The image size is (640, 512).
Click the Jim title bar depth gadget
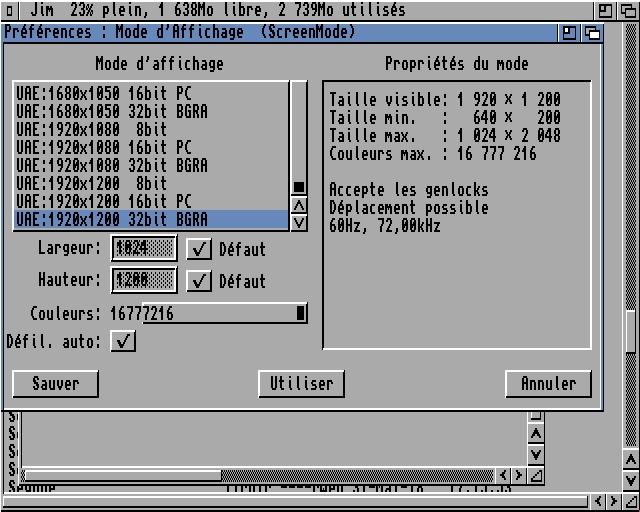pyautogui.click(x=630, y=10)
